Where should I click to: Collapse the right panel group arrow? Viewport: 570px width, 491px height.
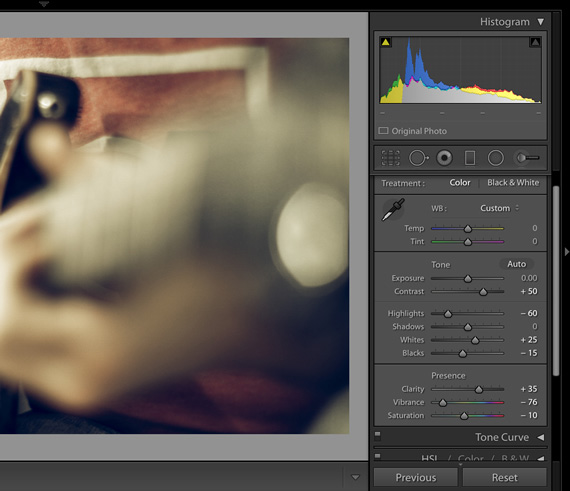click(x=566, y=251)
